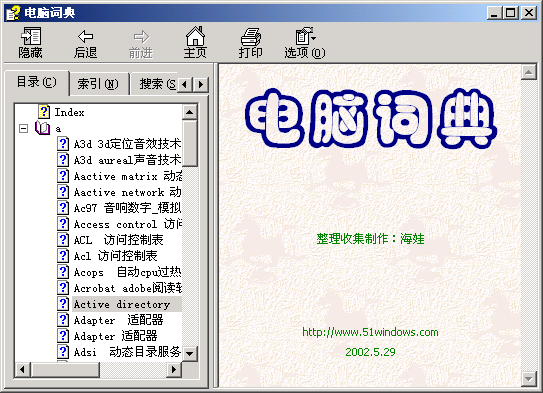Click the open book icon for 'a'
The height and width of the screenshot is (393, 543).
click(43, 128)
